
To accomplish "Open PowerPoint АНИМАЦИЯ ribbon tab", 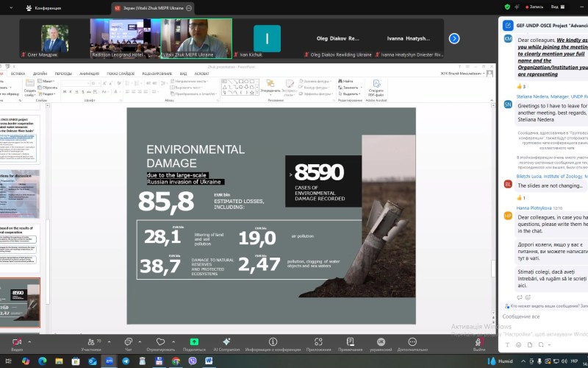I will [89, 74].
